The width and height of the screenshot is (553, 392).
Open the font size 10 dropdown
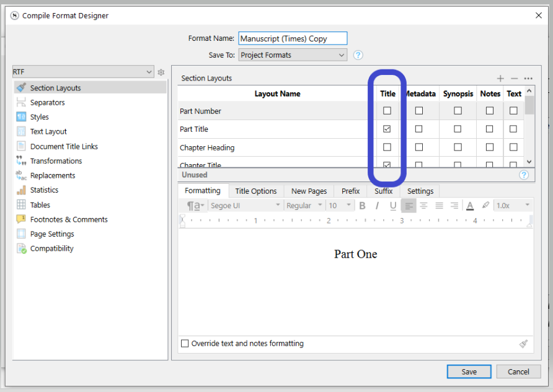tap(340, 206)
